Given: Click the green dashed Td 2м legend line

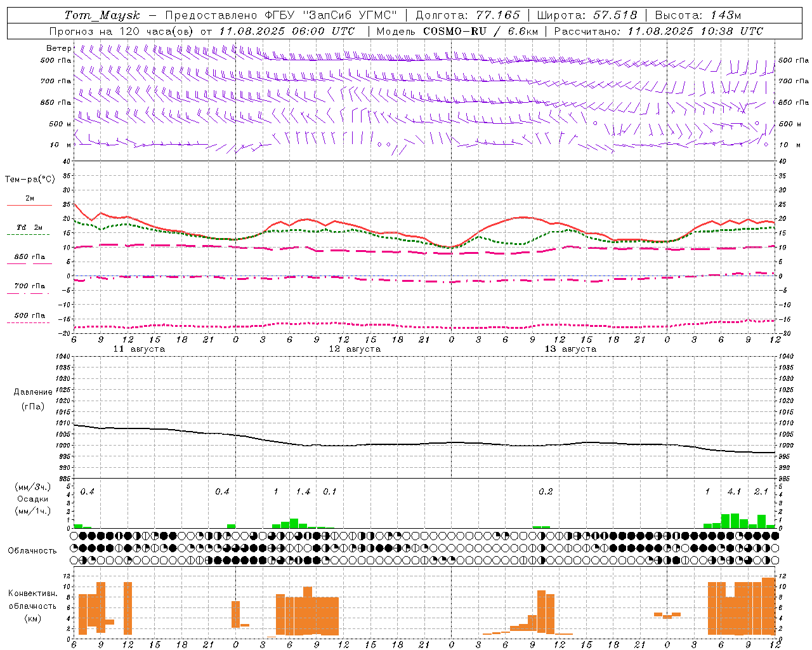Looking at the screenshot, I should pos(28,234).
